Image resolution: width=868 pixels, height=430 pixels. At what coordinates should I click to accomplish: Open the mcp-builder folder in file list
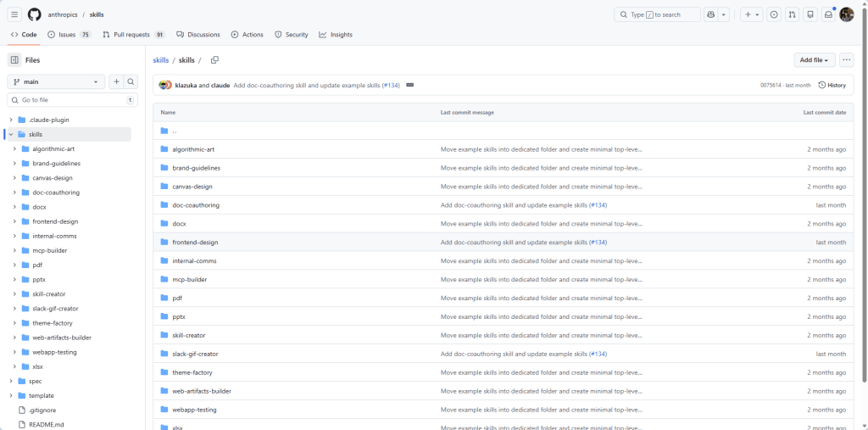click(189, 280)
